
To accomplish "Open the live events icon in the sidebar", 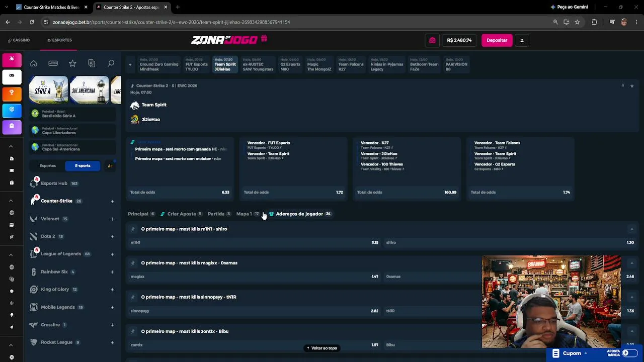I will tap(53, 63).
